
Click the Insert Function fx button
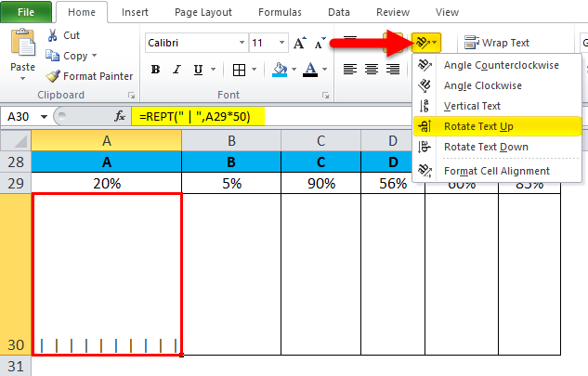pos(120,116)
